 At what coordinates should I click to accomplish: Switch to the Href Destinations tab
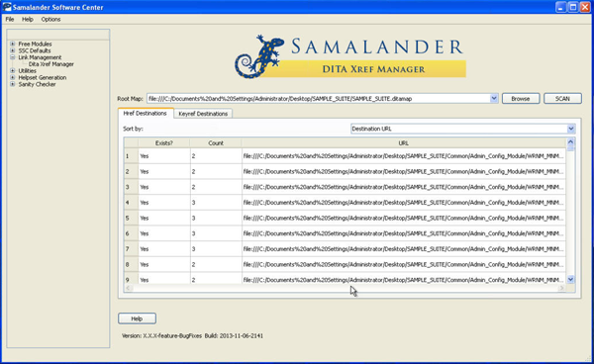146,113
